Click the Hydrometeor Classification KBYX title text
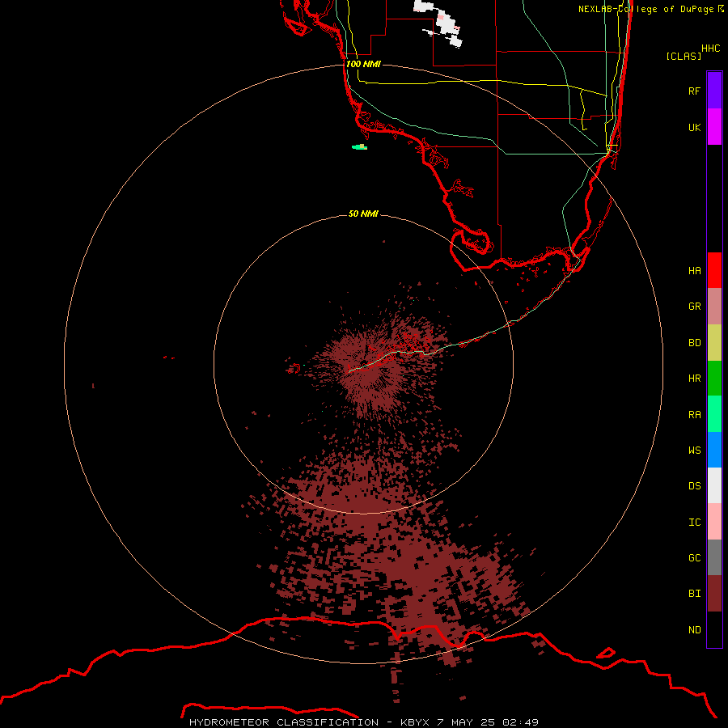This screenshot has height=728, width=728. click(364, 722)
